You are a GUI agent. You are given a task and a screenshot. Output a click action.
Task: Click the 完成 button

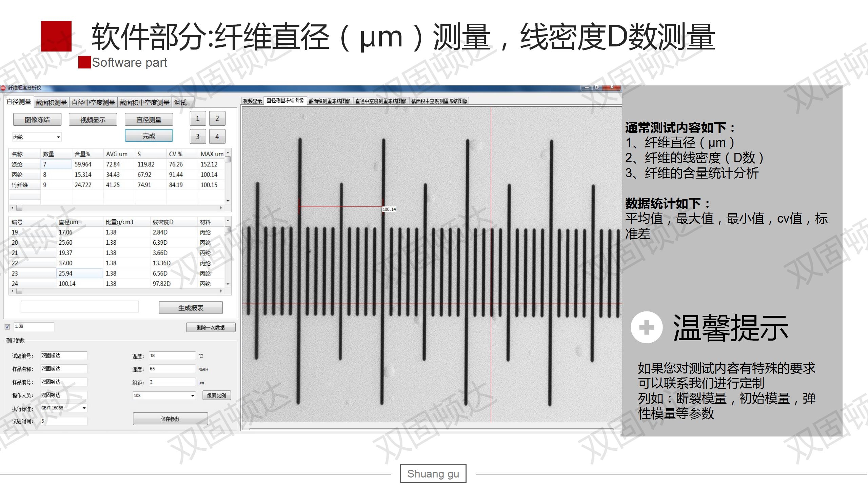point(149,136)
